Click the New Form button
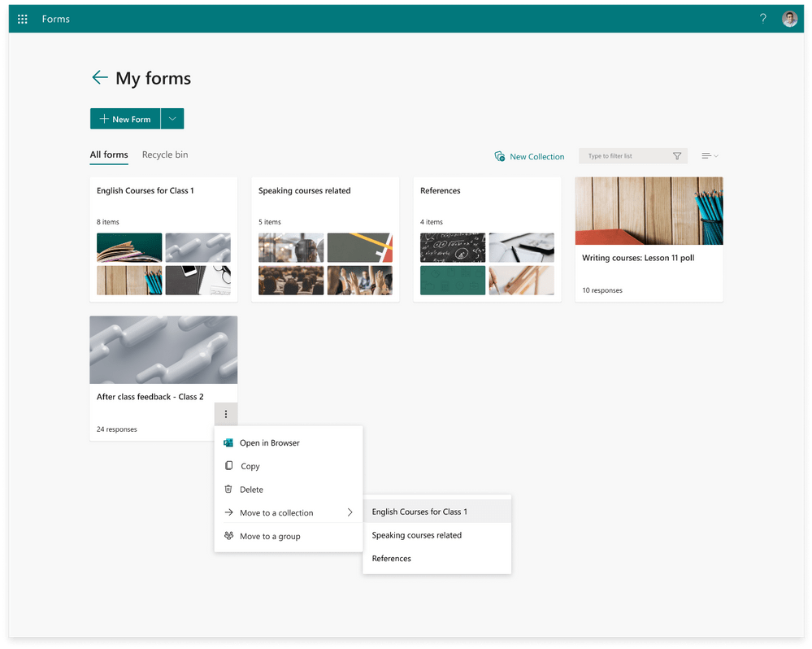812x649 pixels. click(x=125, y=118)
